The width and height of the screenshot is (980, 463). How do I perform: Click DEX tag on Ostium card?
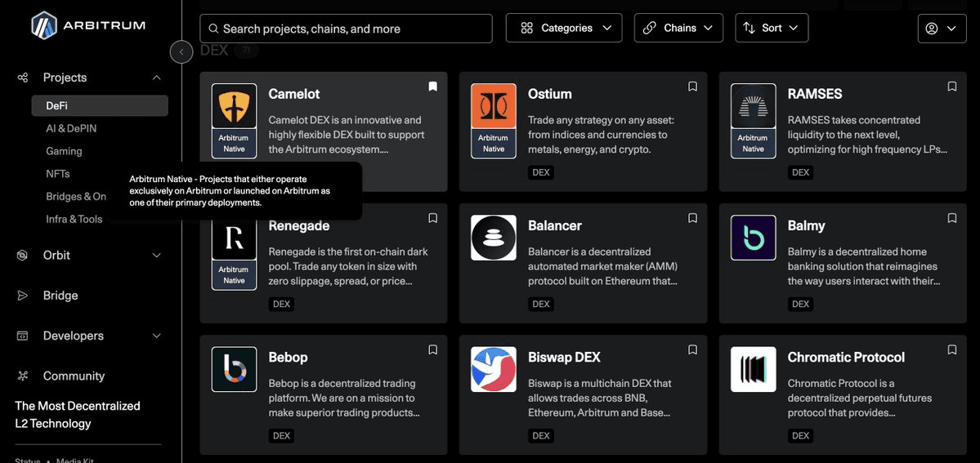(540, 172)
